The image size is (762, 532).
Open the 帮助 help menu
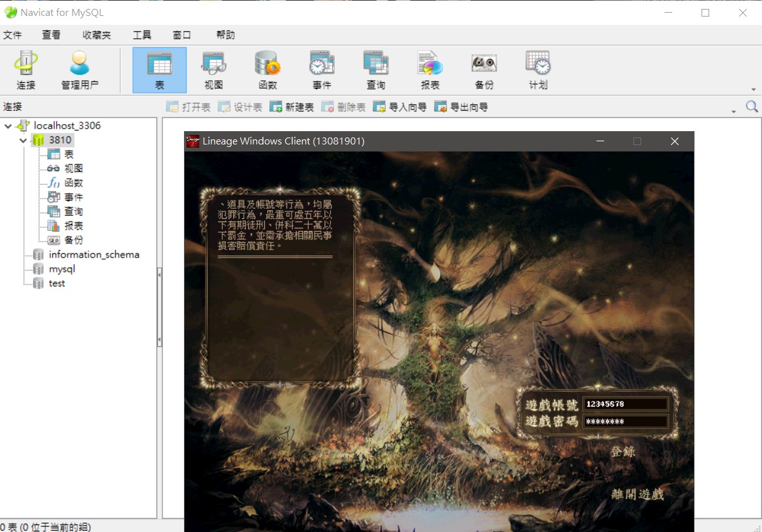point(225,35)
